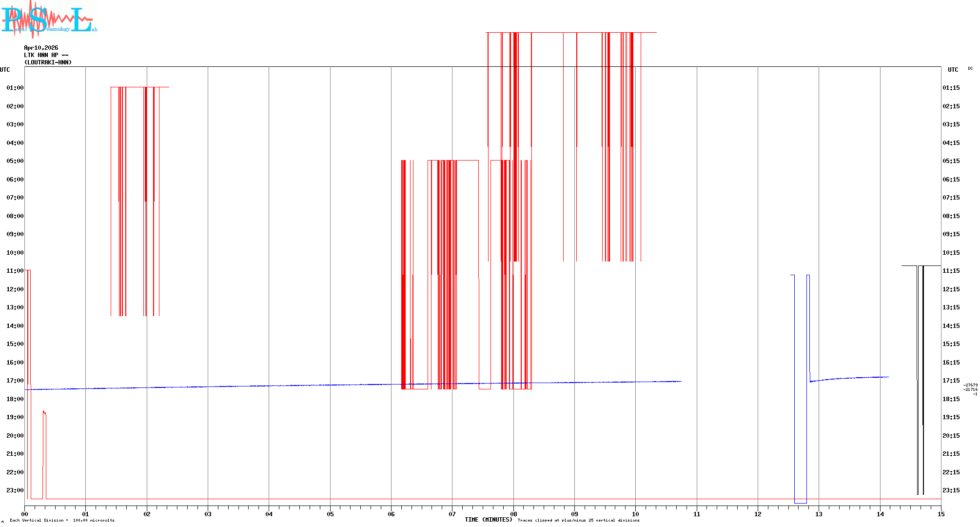Click the (LOUTRAKI-HNN) station name label
Viewport: 980px width, 527px height.
tap(48, 62)
